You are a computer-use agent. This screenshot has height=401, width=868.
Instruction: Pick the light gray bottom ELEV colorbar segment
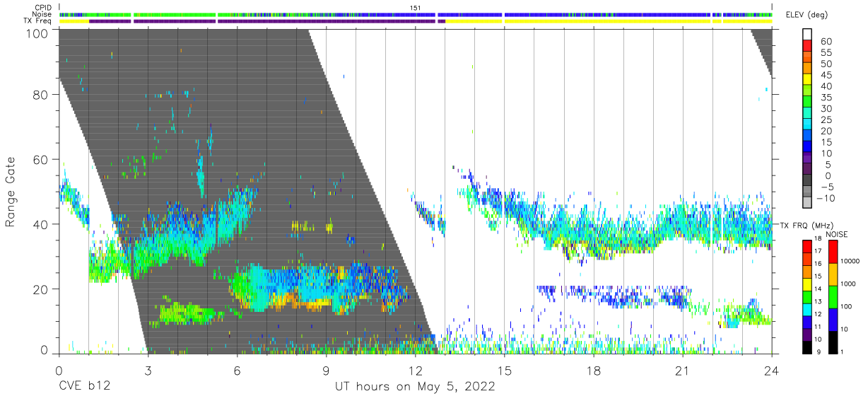click(x=807, y=202)
